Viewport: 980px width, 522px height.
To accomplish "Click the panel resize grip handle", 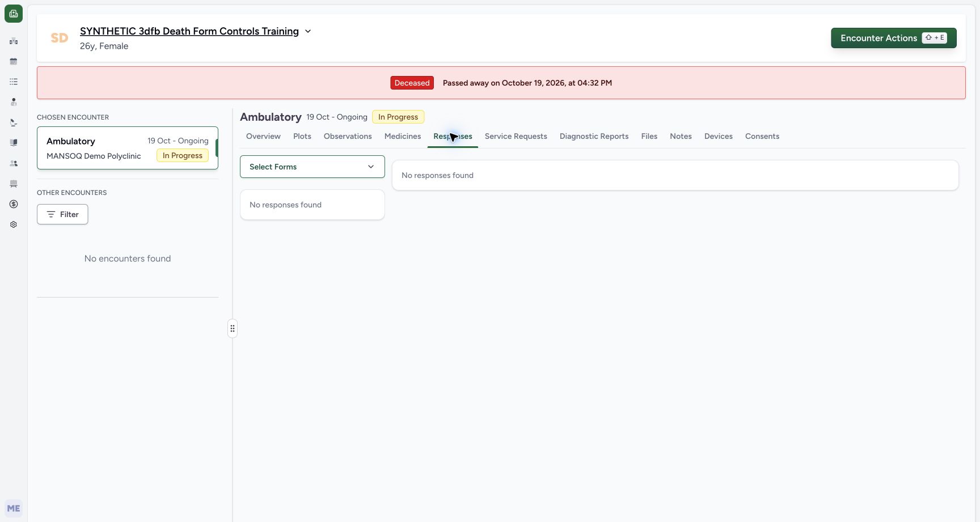I will (x=233, y=328).
